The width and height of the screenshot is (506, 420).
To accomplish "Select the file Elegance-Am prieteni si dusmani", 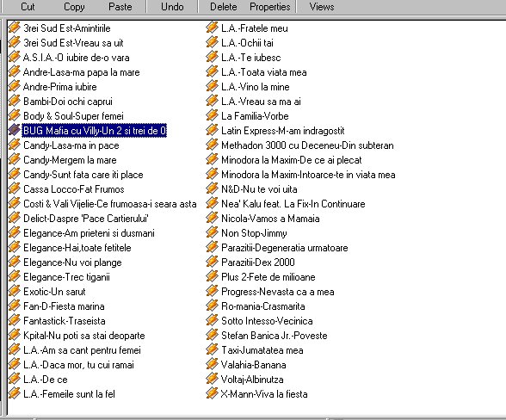I will click(x=89, y=233).
